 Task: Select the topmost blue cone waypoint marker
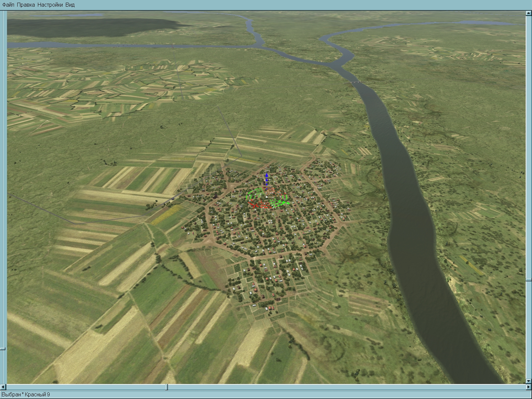(x=266, y=175)
